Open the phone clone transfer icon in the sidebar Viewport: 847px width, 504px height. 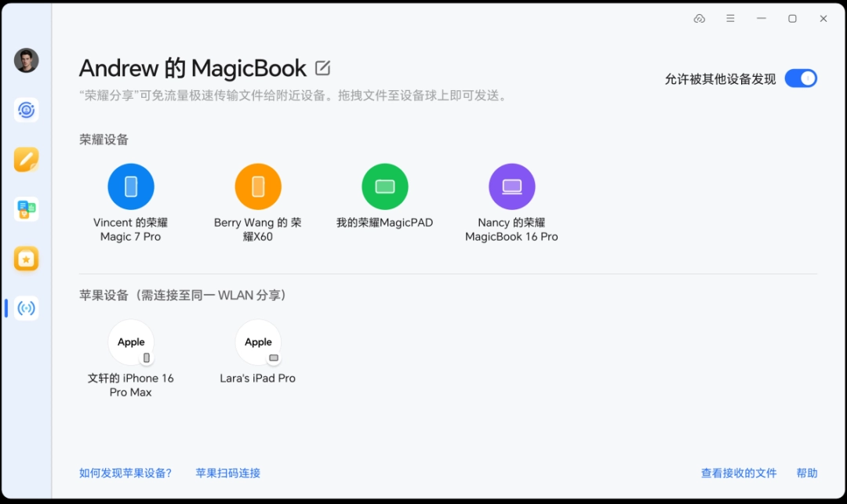click(25, 209)
